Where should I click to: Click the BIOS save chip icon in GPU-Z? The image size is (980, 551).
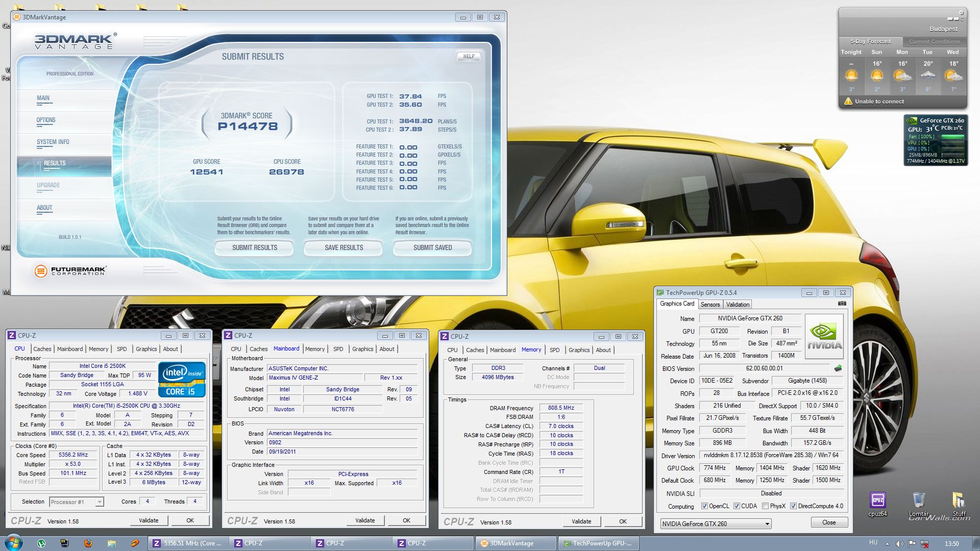(x=838, y=368)
